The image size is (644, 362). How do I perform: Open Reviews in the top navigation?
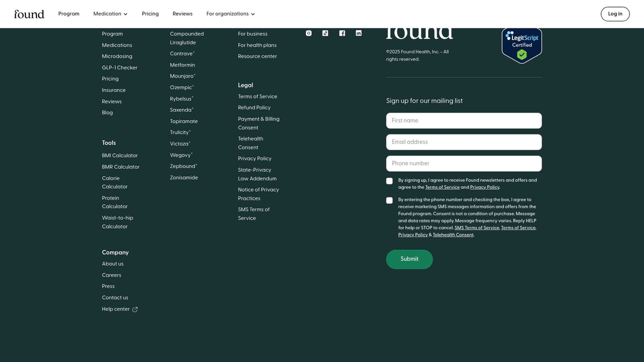182,14
